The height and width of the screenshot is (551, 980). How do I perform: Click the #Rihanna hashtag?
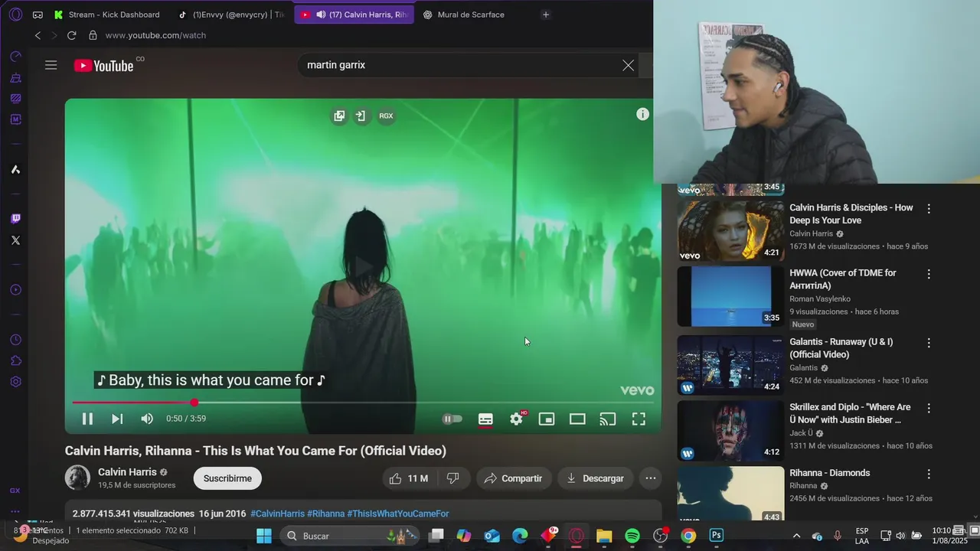pyautogui.click(x=326, y=514)
